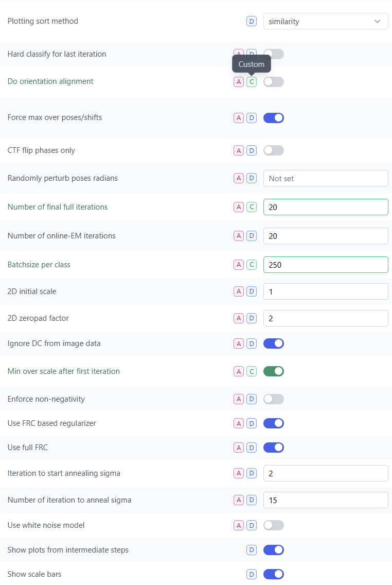This screenshot has width=392, height=585.
Task: Click the C badge for Do orientation alignment
Action: [x=252, y=82]
